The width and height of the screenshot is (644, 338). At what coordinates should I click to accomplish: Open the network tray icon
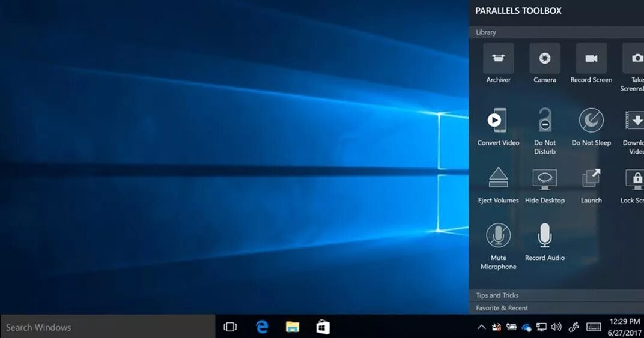tap(541, 327)
